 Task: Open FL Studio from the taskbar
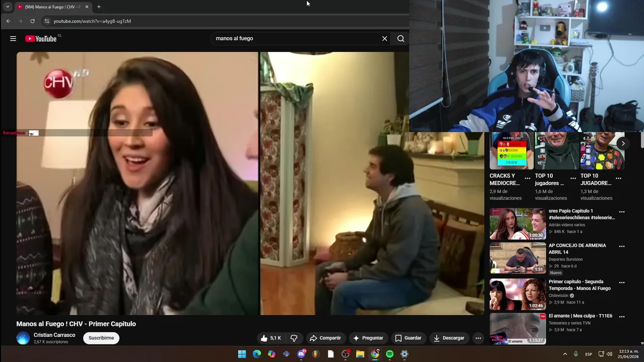(316, 354)
